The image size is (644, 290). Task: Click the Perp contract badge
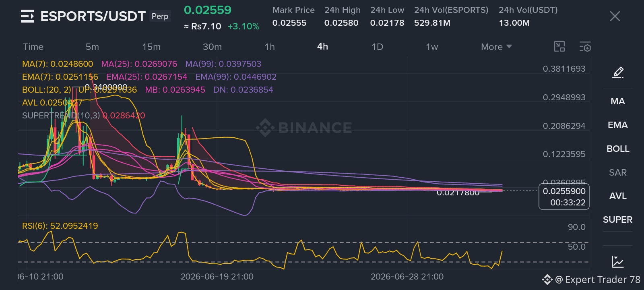(x=160, y=16)
